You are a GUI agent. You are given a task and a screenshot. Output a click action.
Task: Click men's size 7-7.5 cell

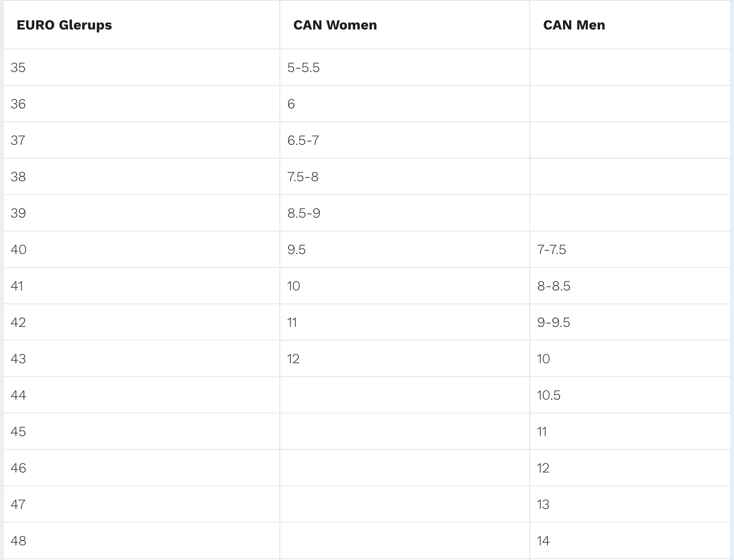[x=630, y=250]
